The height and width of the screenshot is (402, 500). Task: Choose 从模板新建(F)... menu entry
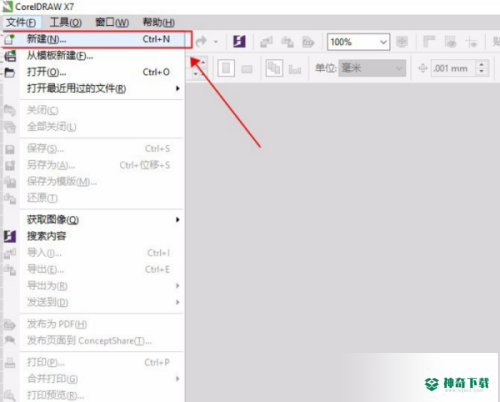coord(93,56)
